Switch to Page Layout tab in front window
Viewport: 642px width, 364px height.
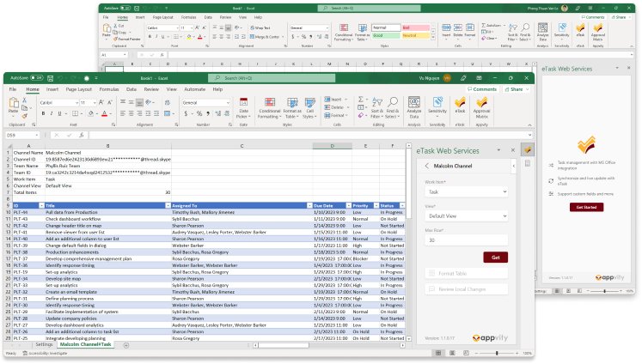point(78,89)
